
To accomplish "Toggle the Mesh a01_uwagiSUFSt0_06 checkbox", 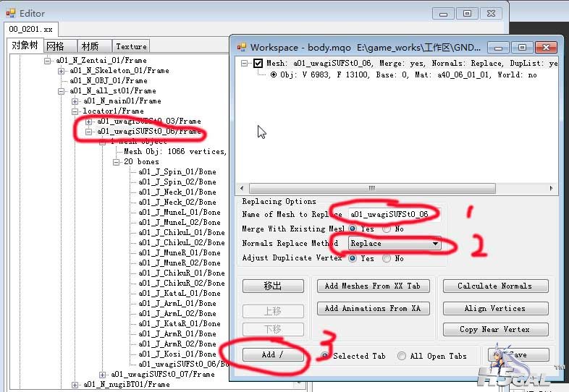I will pos(258,64).
